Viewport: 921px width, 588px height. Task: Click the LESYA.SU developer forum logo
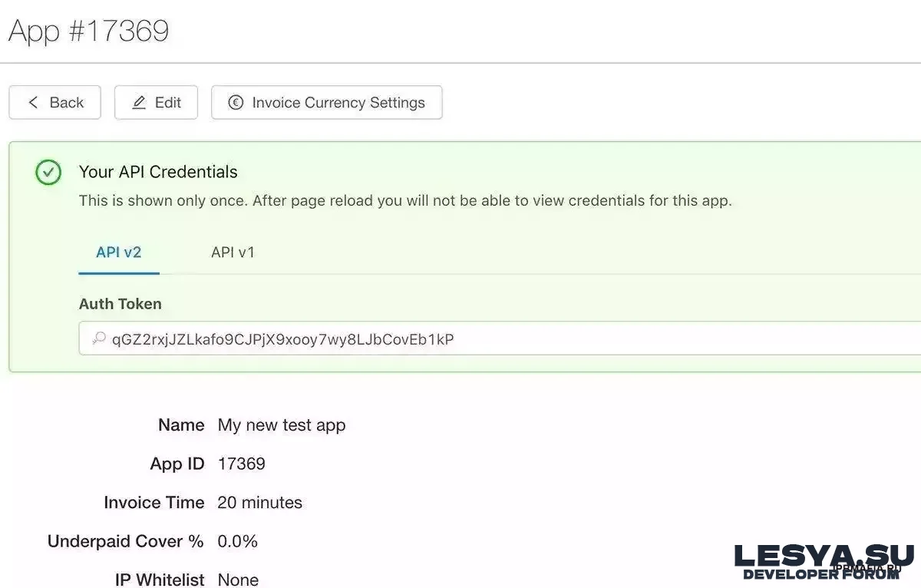[x=824, y=560]
